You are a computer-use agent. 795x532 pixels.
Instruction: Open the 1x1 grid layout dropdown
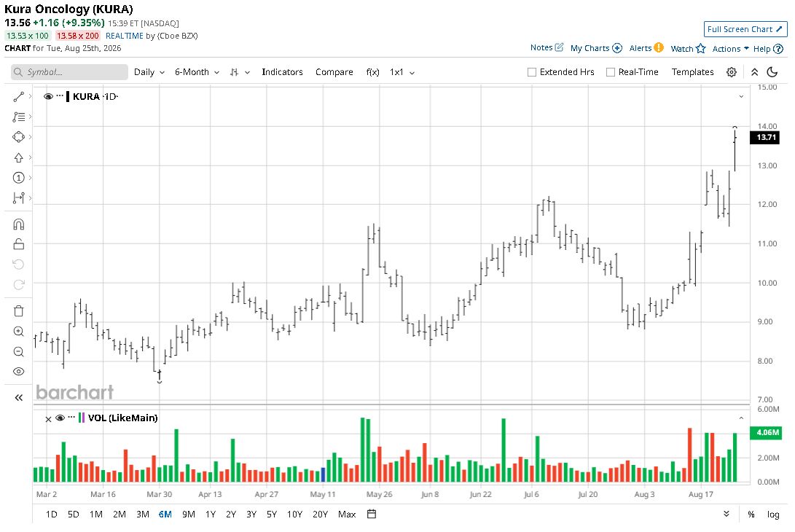pyautogui.click(x=402, y=72)
